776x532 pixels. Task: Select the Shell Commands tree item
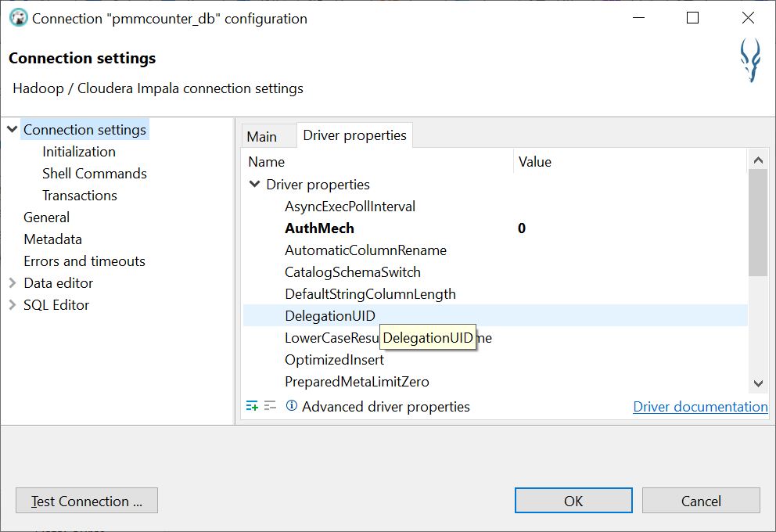[x=95, y=174]
